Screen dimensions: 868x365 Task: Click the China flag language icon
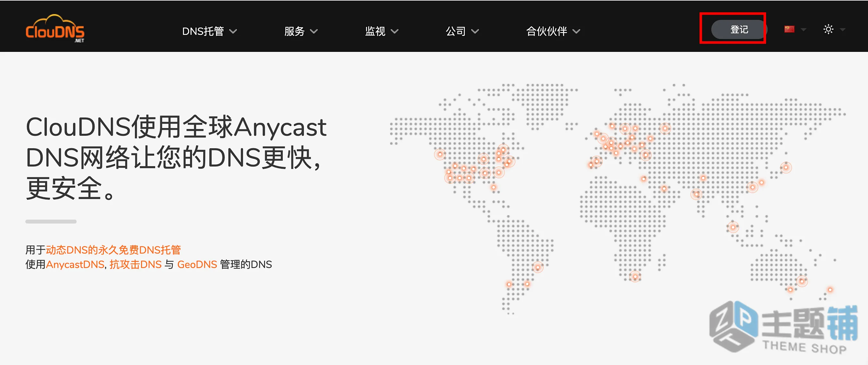pos(789,29)
